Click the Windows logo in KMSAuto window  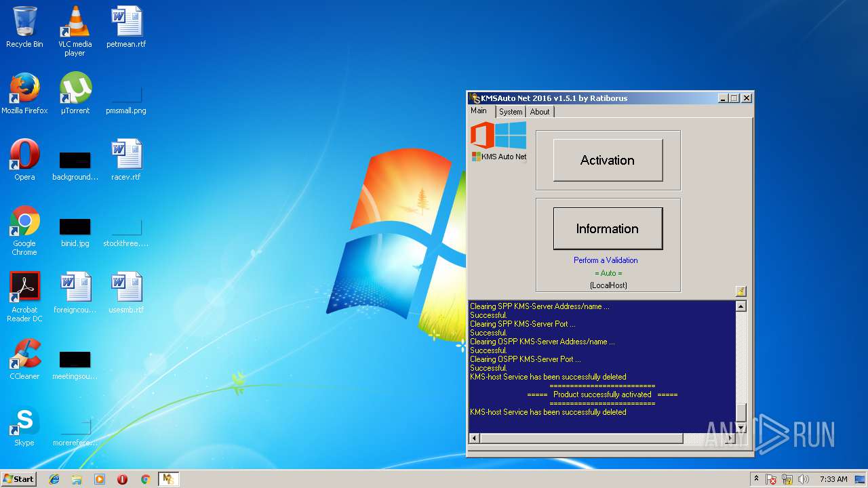(x=511, y=135)
